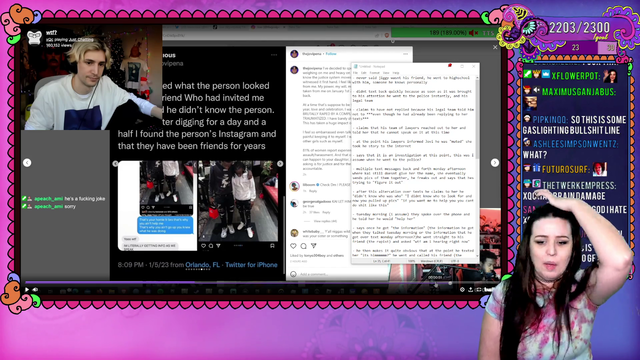640x360 pixels.
Task: Click the tweet photo's right arrow
Action: click(x=280, y=164)
